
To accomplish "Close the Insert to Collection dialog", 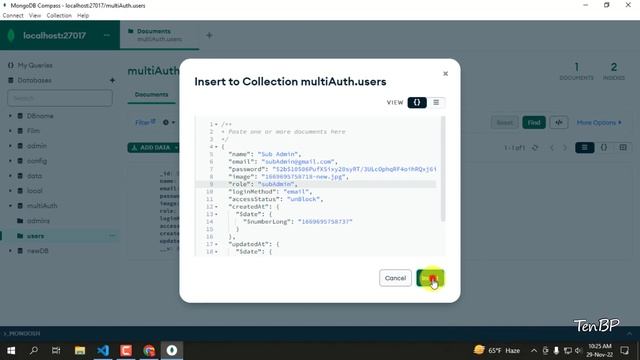I will click(x=445, y=73).
